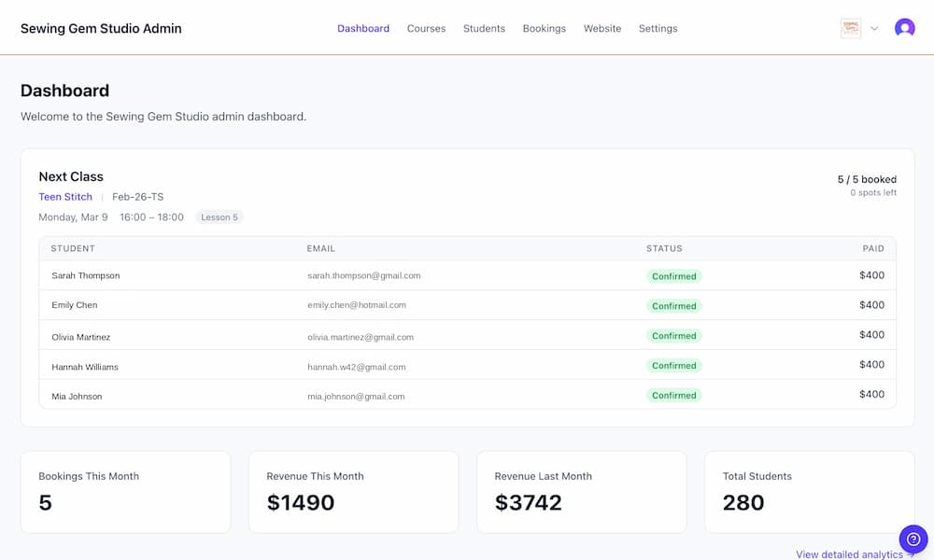Open the profile menu via the avatar icon

point(904,28)
